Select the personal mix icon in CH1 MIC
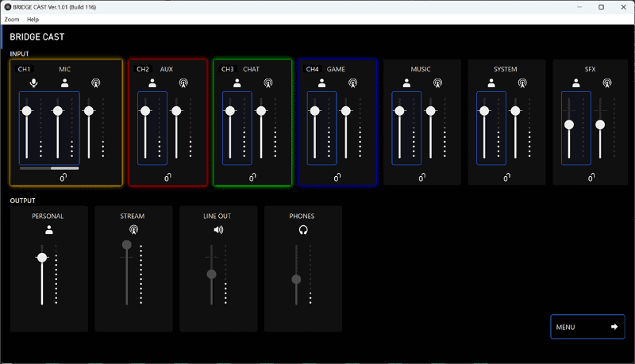 [x=65, y=83]
